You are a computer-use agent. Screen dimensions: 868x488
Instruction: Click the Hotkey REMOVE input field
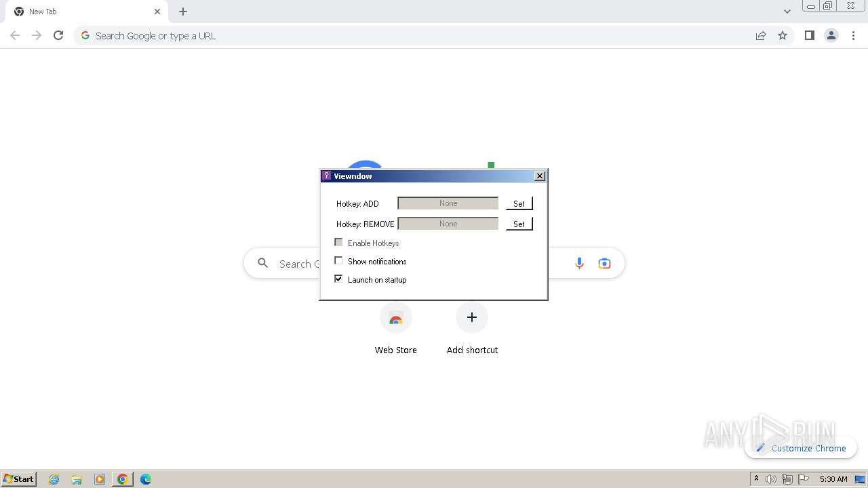[448, 224]
